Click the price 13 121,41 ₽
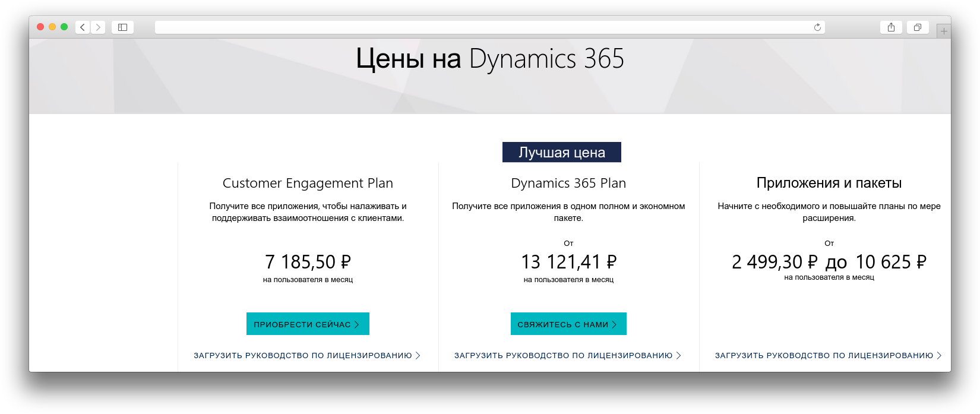This screenshot has width=980, height=414. coord(568,262)
